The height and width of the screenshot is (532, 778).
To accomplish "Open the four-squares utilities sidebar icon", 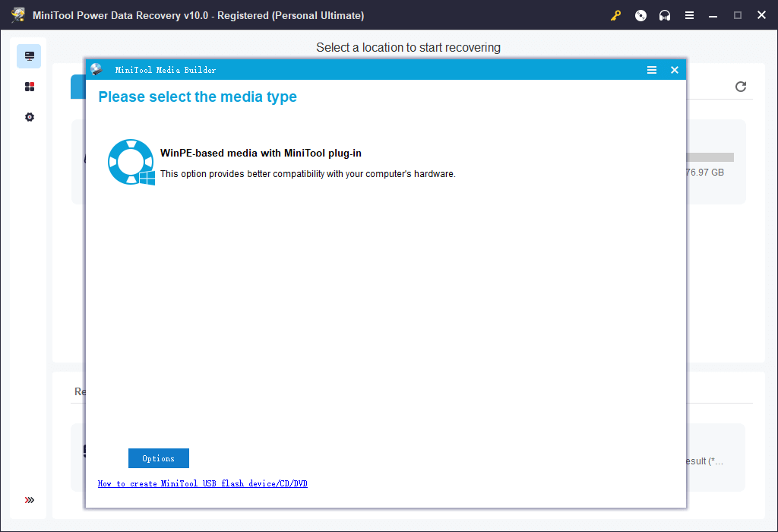I will coord(29,87).
